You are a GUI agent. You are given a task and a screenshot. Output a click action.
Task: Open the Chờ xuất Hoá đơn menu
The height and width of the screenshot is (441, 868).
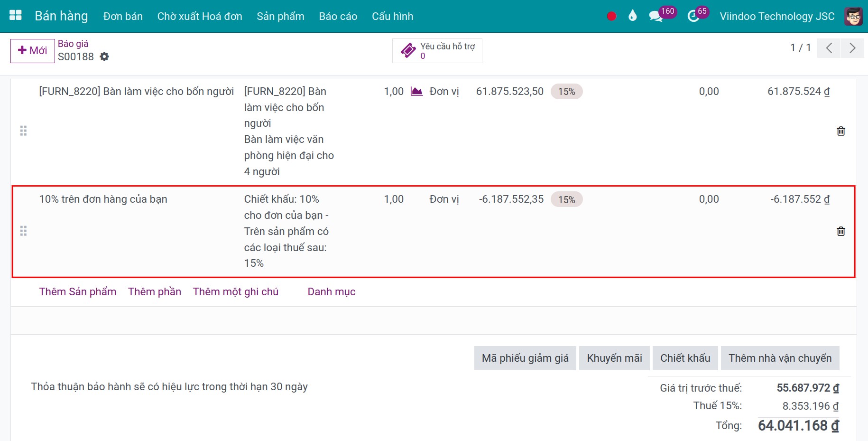200,16
